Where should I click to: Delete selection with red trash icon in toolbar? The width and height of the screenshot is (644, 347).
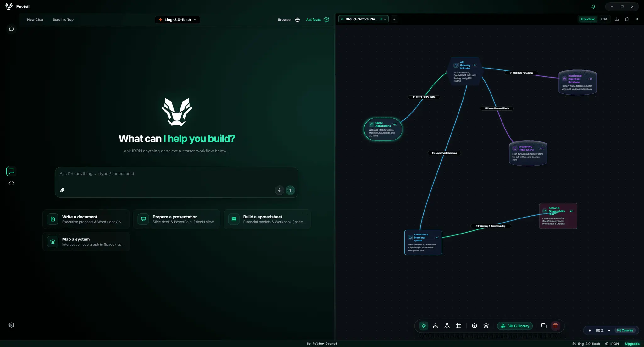point(555,326)
